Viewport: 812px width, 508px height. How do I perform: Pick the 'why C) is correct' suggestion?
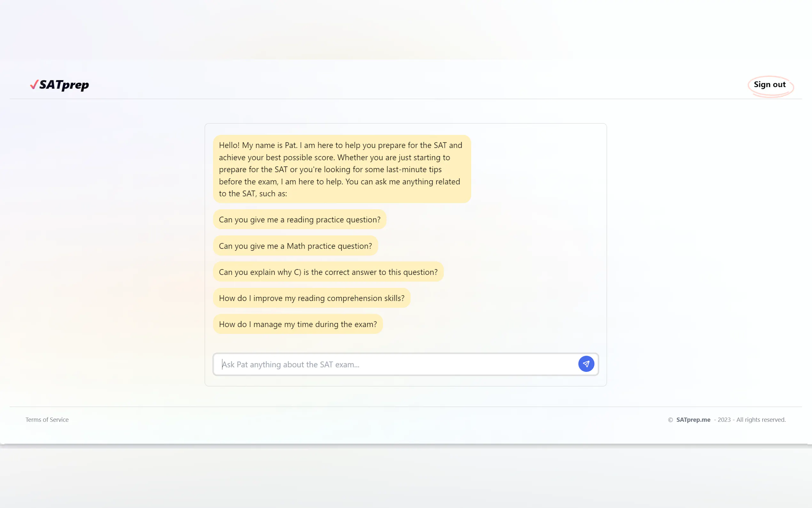[x=328, y=272]
